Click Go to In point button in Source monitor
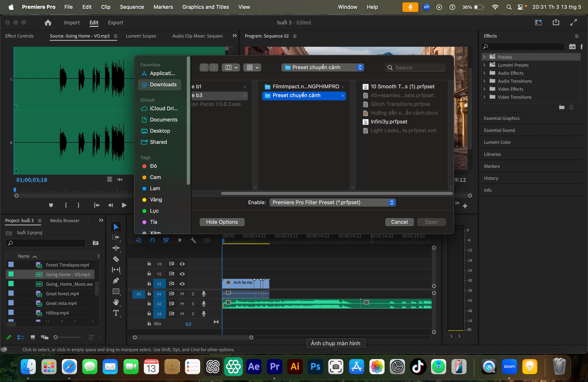Screen dimensions: 588x382 (97, 205)
